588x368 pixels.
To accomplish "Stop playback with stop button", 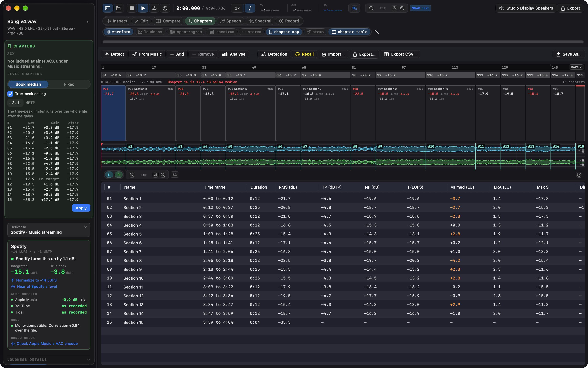I will click(x=132, y=8).
